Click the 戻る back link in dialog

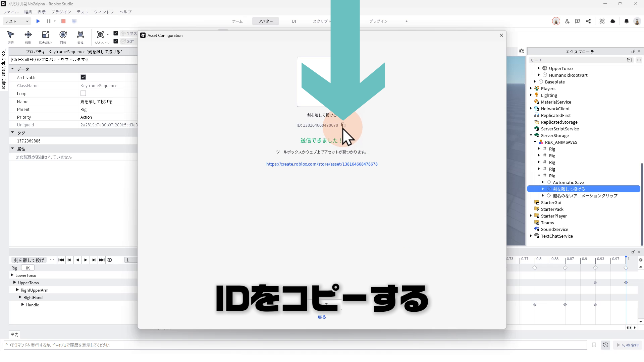(x=322, y=317)
